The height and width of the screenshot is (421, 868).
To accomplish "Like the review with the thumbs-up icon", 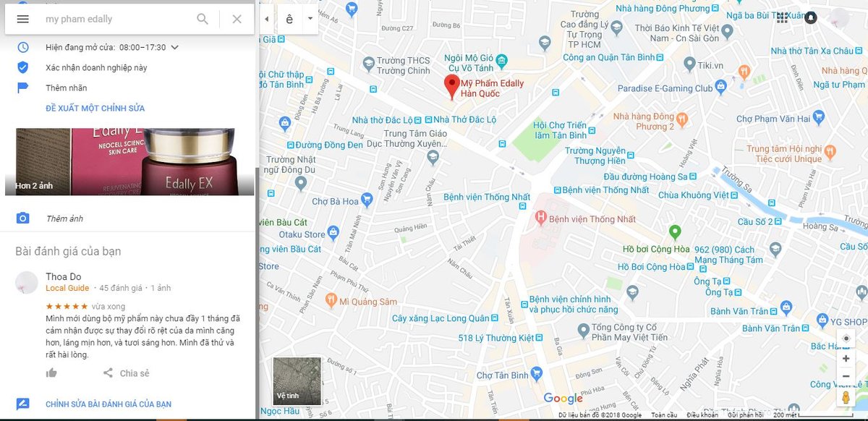I will (51, 373).
